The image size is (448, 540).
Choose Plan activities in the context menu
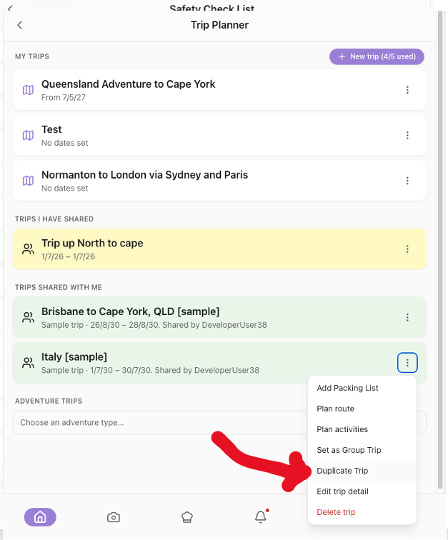[x=362, y=429]
